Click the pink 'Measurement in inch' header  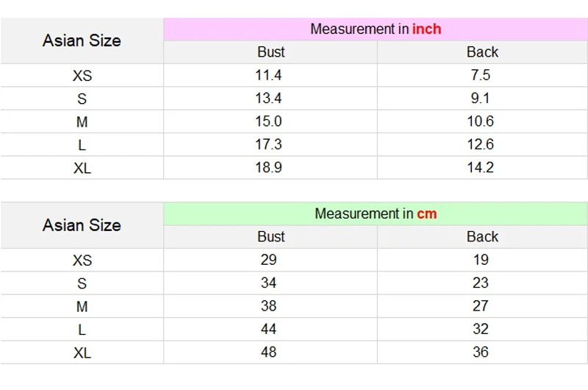375,29
